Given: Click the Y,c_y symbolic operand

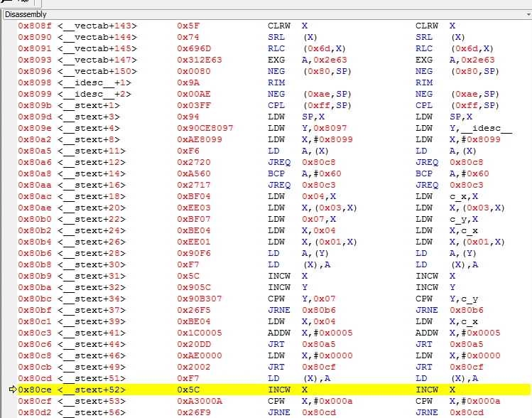Looking at the screenshot, I should (464, 299).
